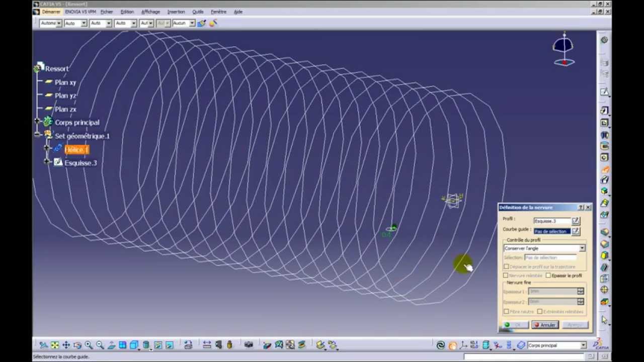Click the Zoom In magnifier icon
This screenshot has height=362, width=644.
89,345
